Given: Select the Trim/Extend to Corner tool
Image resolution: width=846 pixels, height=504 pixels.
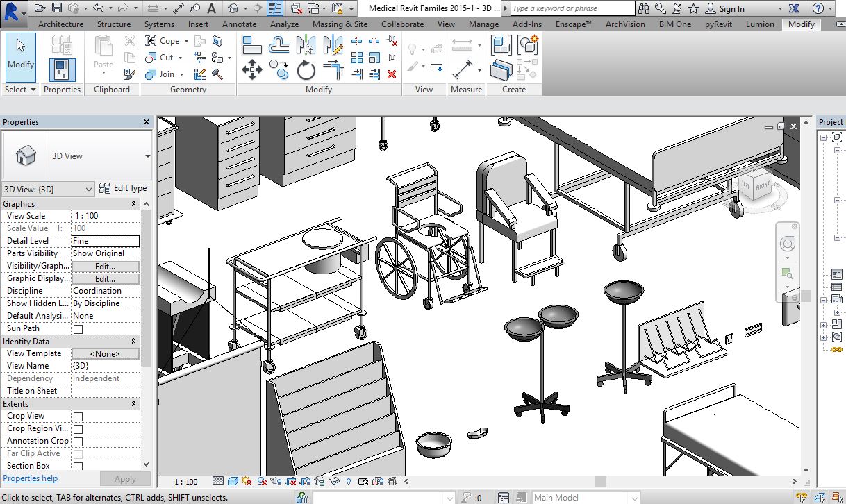Looking at the screenshot, I should coord(333,70).
